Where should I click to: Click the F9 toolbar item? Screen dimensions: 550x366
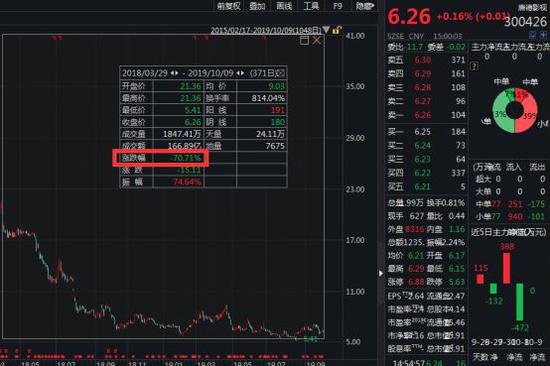click(x=337, y=6)
